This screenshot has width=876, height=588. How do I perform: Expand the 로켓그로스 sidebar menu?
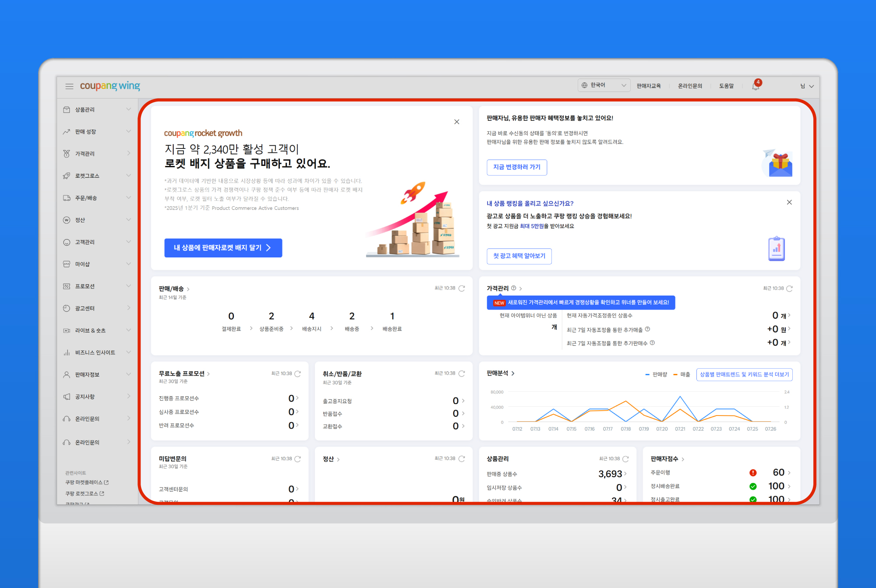[x=128, y=176]
